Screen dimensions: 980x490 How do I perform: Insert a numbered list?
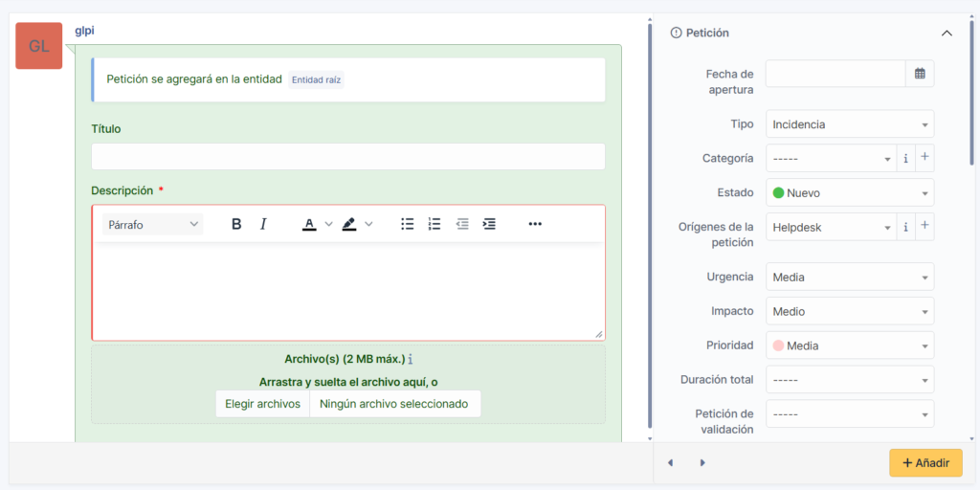coord(434,224)
